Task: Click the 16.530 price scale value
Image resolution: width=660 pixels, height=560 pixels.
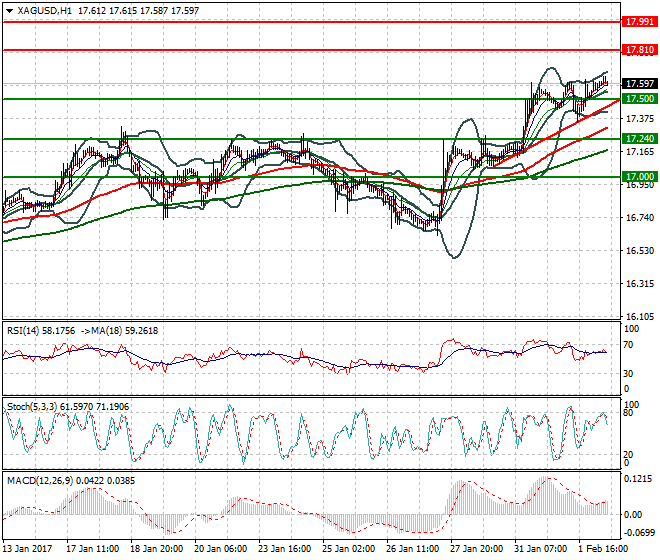Action: [x=640, y=251]
